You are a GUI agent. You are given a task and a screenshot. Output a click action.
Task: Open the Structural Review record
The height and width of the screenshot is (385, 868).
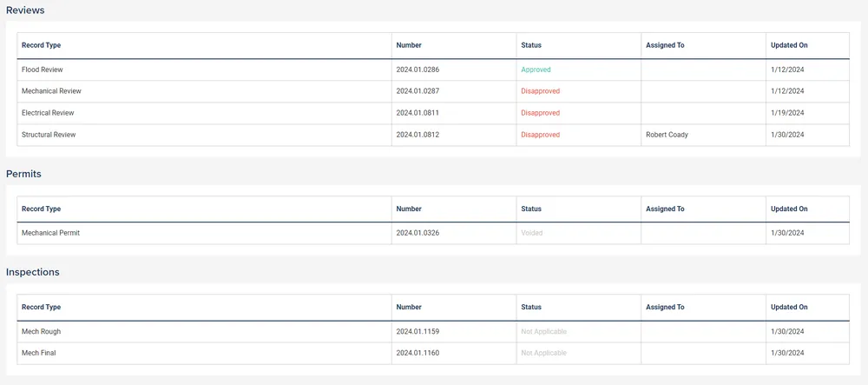click(49, 135)
